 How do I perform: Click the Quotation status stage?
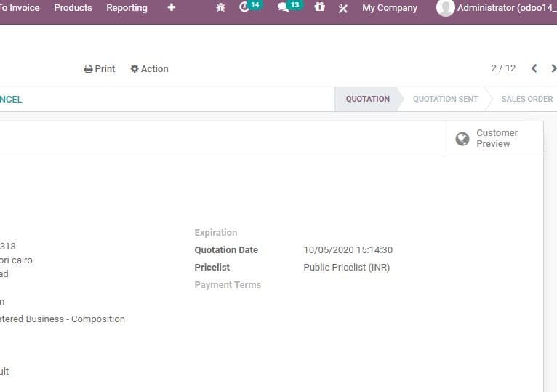pos(367,99)
